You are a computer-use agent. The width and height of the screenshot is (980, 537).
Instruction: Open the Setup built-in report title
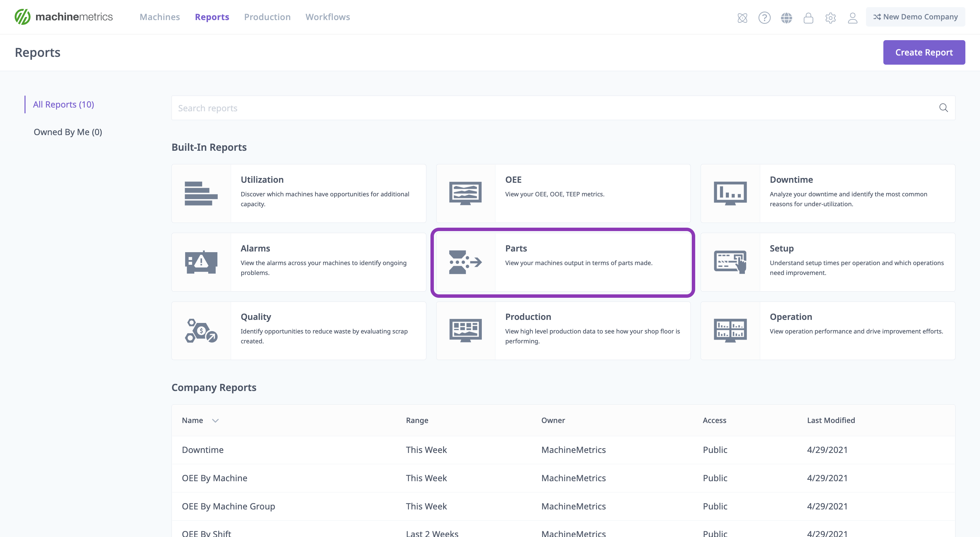pyautogui.click(x=781, y=248)
